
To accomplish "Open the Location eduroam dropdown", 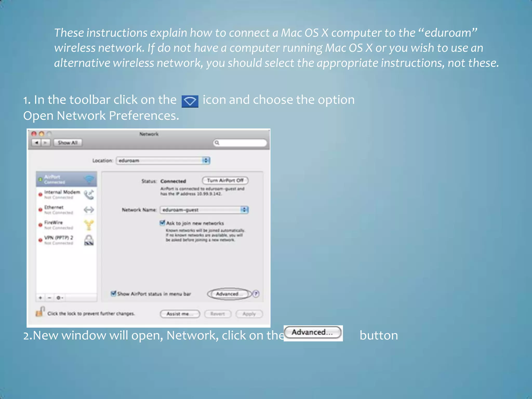I will (163, 161).
